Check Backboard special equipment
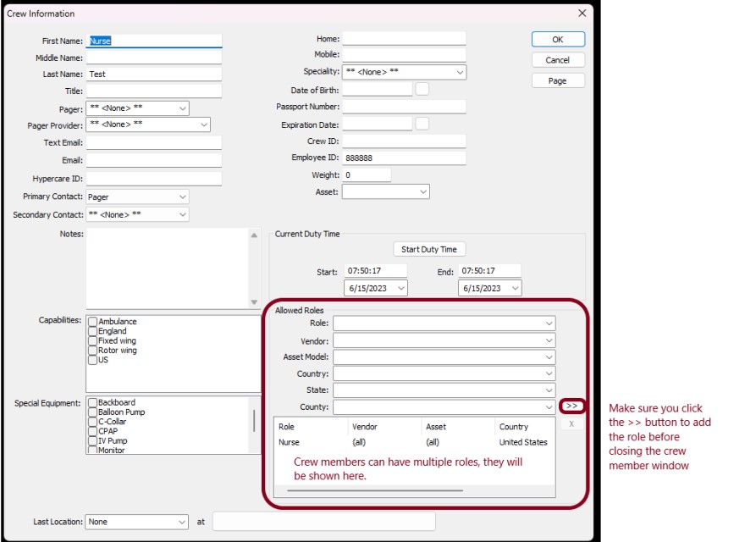 93,402
